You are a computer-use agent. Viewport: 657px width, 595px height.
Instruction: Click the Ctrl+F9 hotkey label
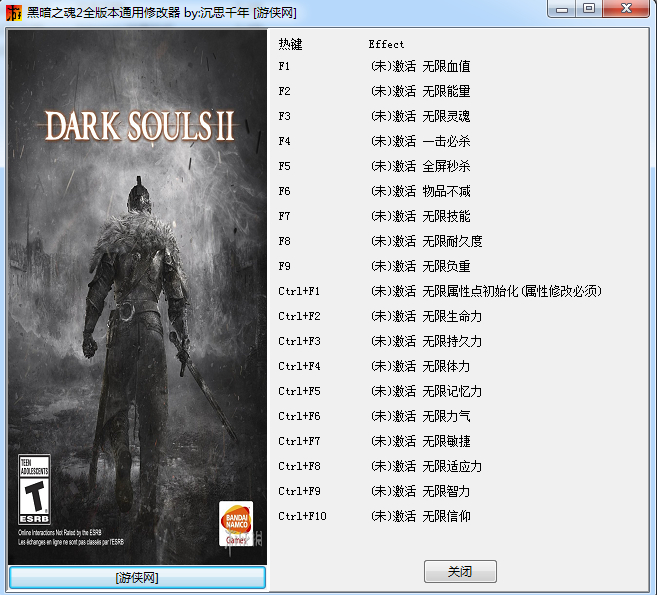(x=299, y=491)
